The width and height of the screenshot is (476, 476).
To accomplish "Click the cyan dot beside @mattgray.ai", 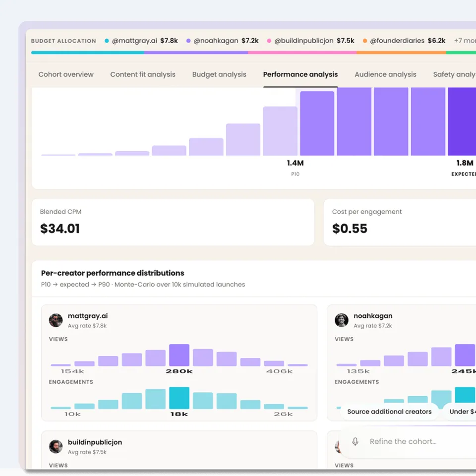I will [x=107, y=41].
